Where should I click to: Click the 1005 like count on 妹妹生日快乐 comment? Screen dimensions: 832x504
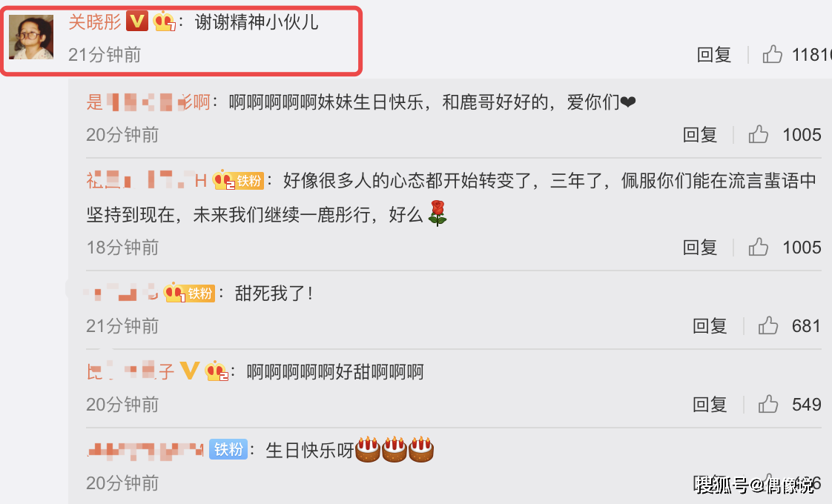pos(802,135)
